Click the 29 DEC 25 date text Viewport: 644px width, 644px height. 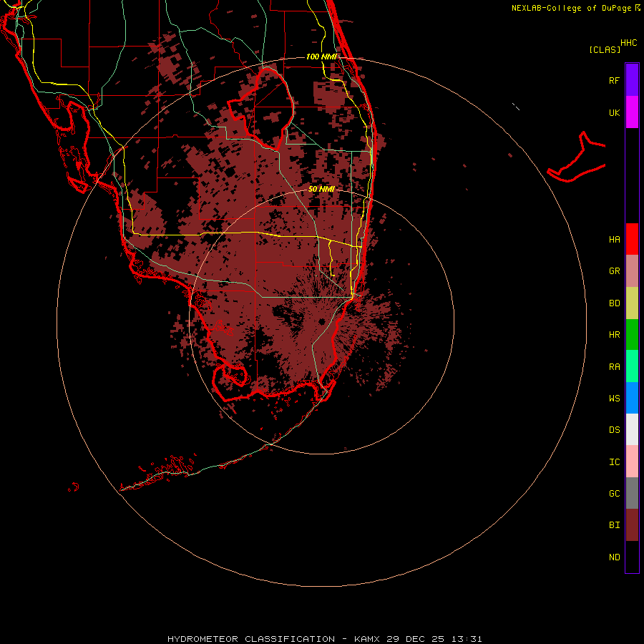point(415,639)
